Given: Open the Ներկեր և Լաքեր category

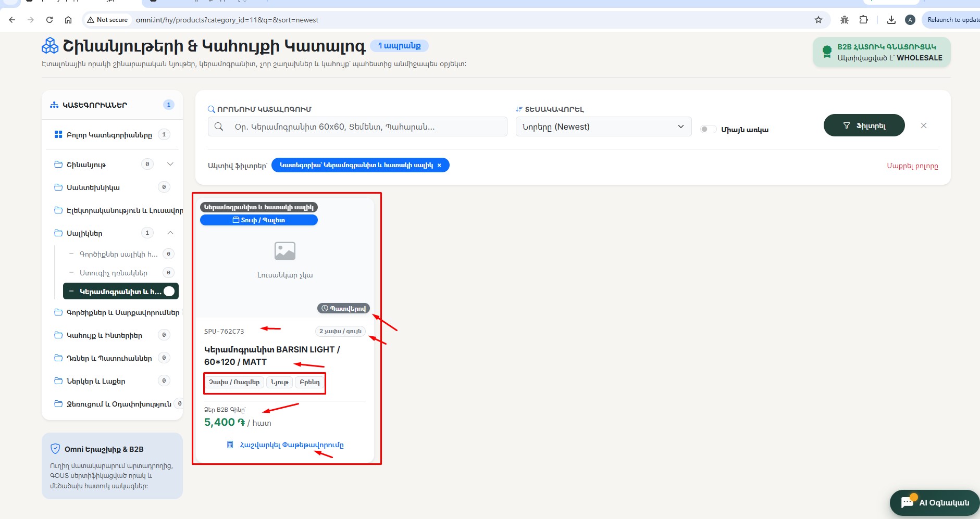Looking at the screenshot, I should point(112,381).
